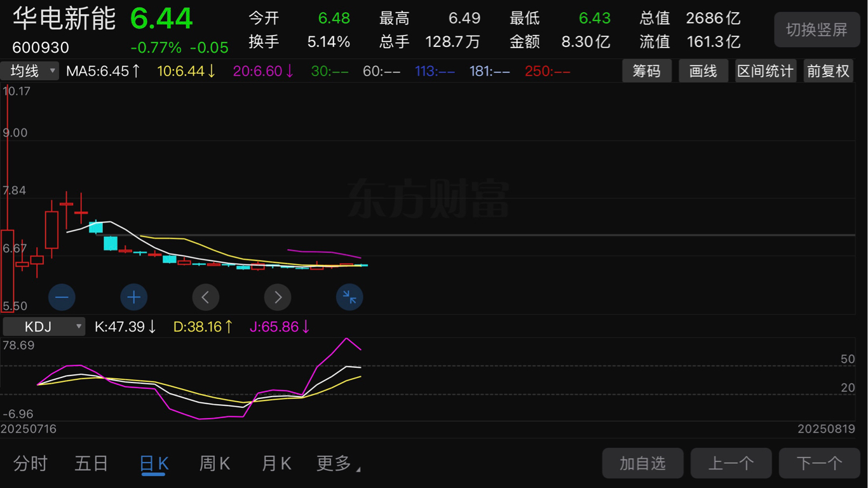Go to previous stock with 上一个
This screenshot has width=868, height=488.
pos(731,463)
